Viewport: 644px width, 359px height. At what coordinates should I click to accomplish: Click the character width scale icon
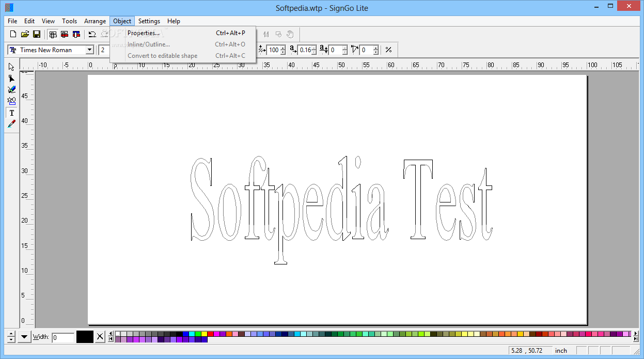click(x=261, y=50)
